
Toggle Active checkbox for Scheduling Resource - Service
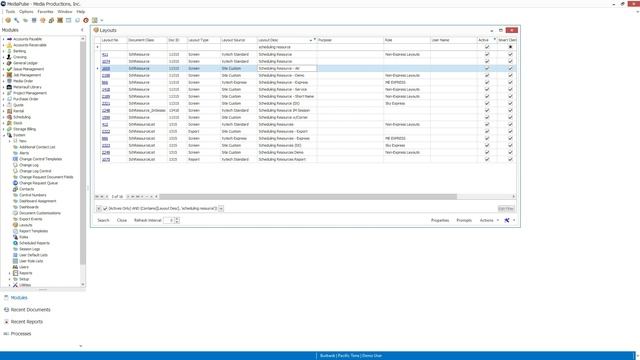click(487, 89)
